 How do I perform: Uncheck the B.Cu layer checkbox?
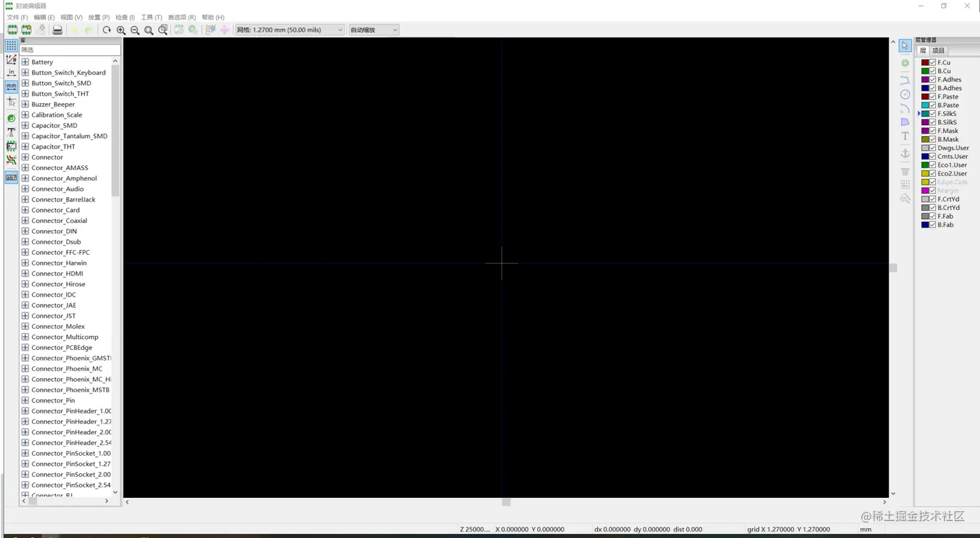coord(933,71)
